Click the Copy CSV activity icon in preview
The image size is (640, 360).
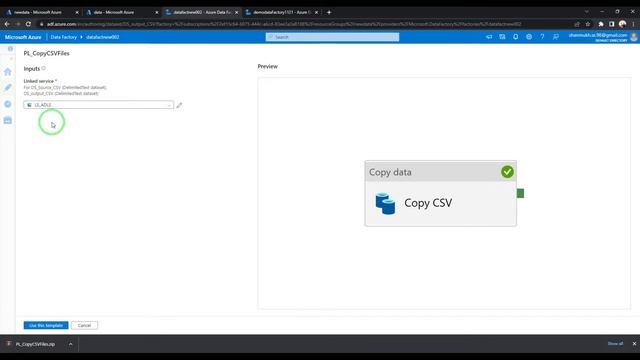[x=385, y=203]
